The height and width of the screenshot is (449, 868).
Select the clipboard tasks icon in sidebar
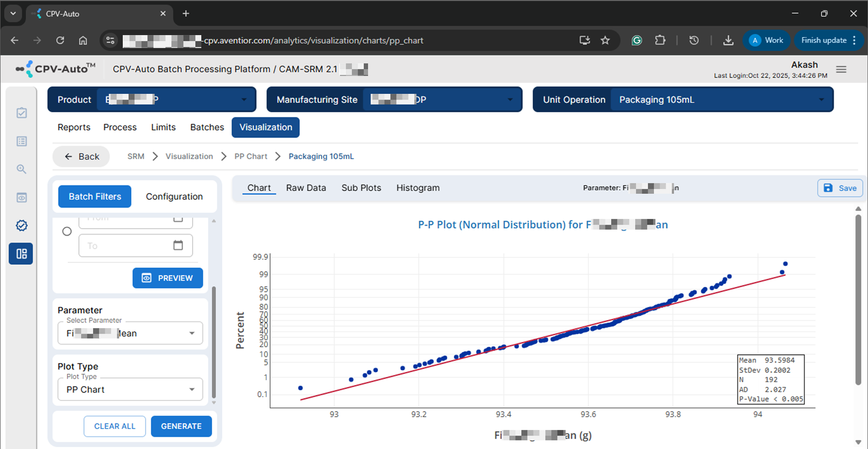22,113
